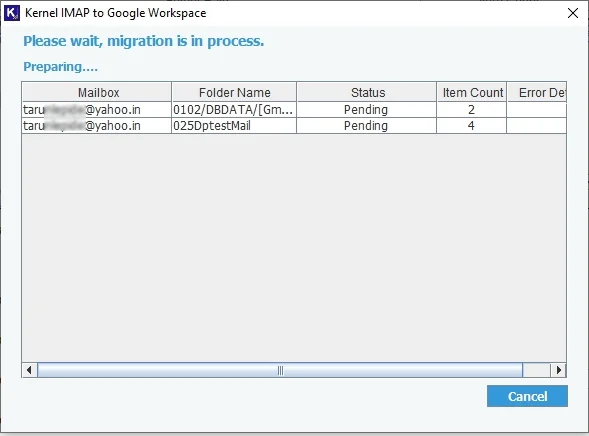
Task: Click the Folder Name column header
Action: click(x=234, y=92)
